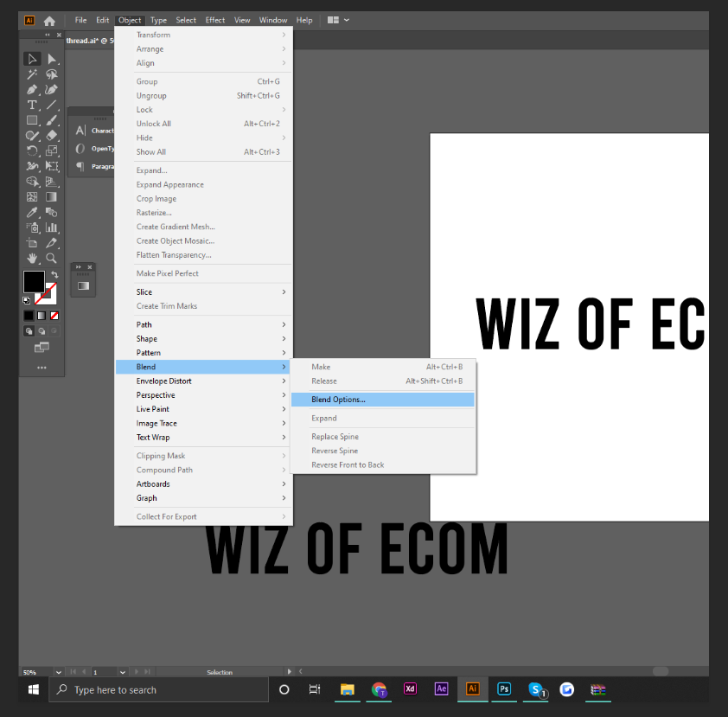Screen dimensions: 728x717
Task: Expand the Transform submenu
Action: pos(156,35)
